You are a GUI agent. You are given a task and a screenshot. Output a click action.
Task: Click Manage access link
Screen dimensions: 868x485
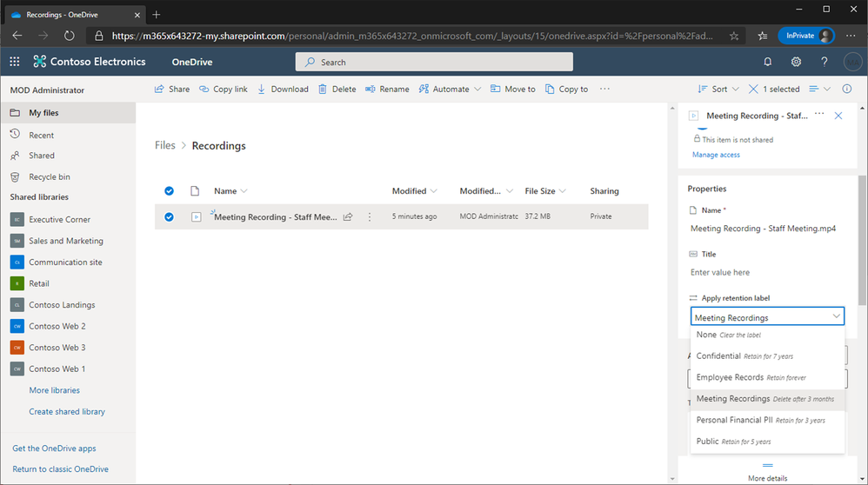(716, 155)
